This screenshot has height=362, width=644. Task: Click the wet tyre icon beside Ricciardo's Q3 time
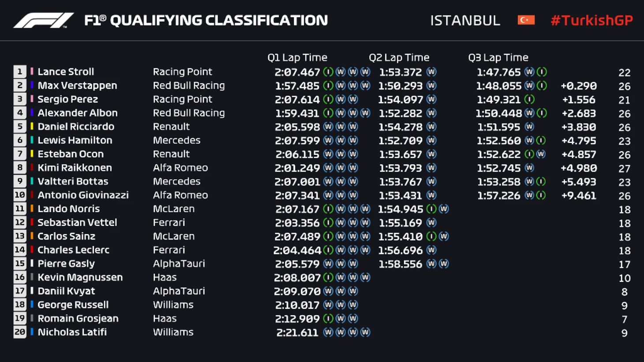[x=529, y=127]
